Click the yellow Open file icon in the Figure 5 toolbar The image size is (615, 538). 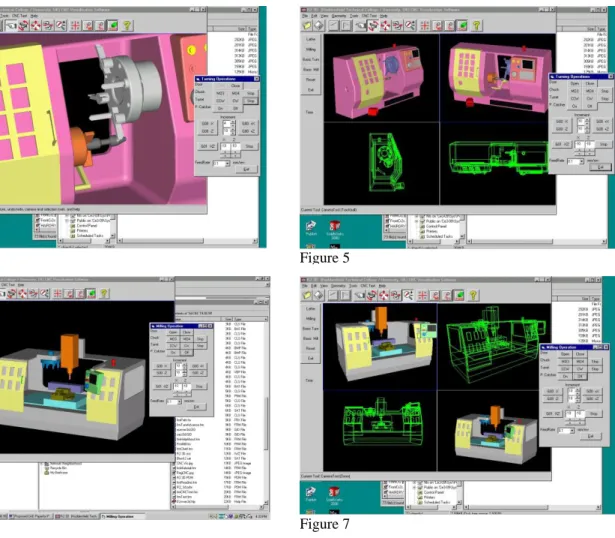[307, 25]
